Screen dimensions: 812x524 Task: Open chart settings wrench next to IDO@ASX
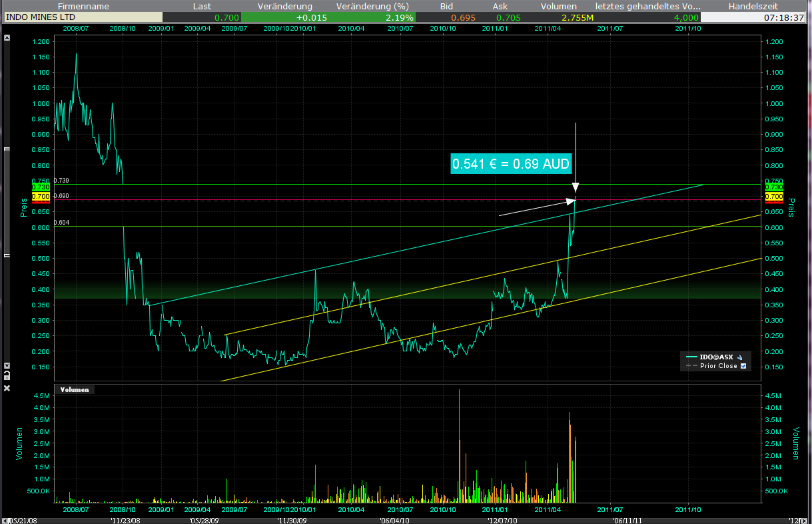tap(740, 357)
